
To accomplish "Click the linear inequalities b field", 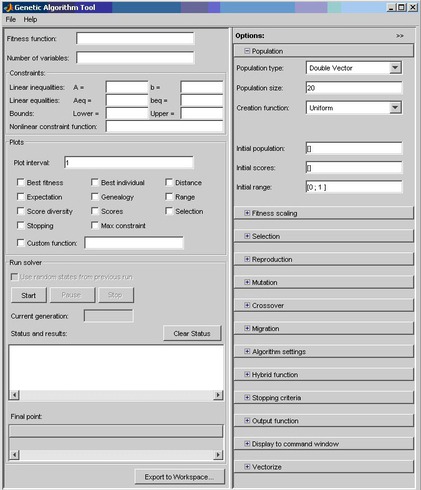I will [x=202, y=87].
